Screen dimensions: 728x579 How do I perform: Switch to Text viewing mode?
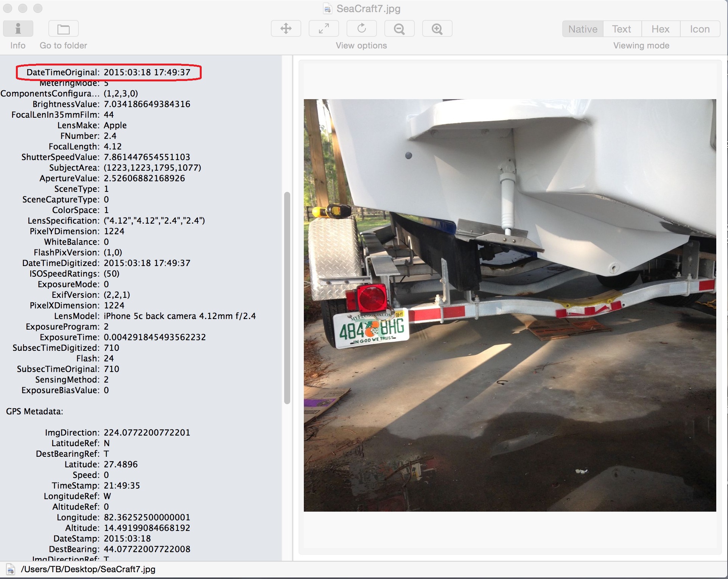click(x=622, y=29)
